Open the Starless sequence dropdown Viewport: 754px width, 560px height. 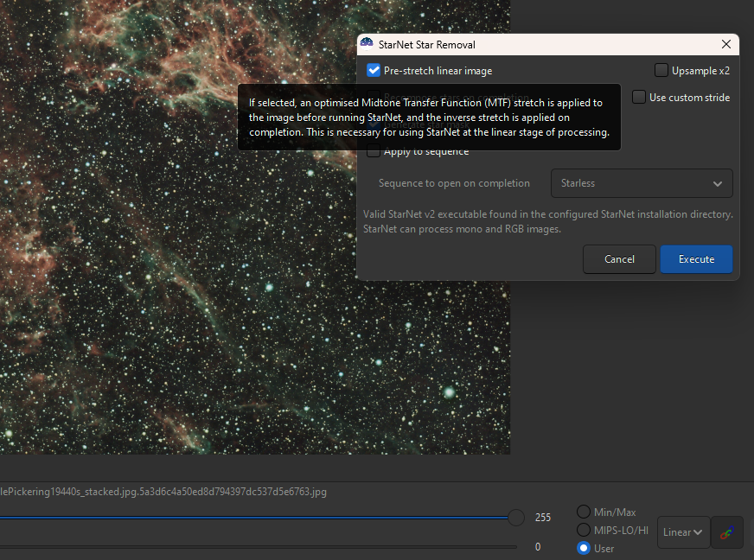coord(642,183)
